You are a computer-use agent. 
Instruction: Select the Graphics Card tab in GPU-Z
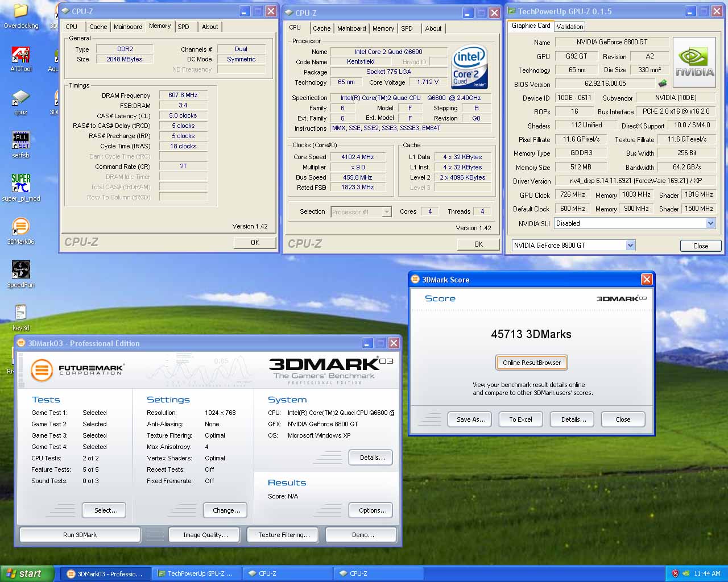531,26
